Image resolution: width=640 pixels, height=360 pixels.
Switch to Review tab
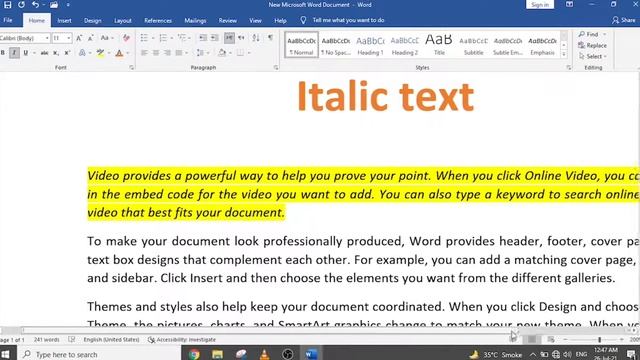227,20
